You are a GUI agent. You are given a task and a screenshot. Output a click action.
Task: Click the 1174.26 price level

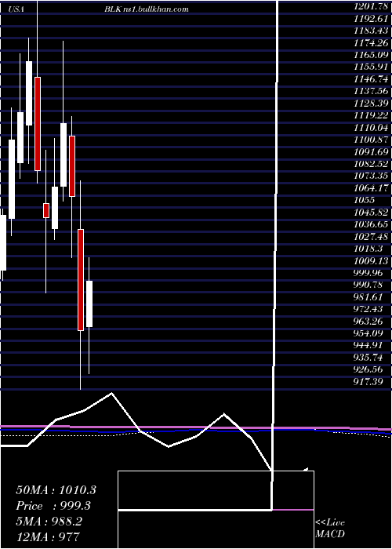[371, 42]
